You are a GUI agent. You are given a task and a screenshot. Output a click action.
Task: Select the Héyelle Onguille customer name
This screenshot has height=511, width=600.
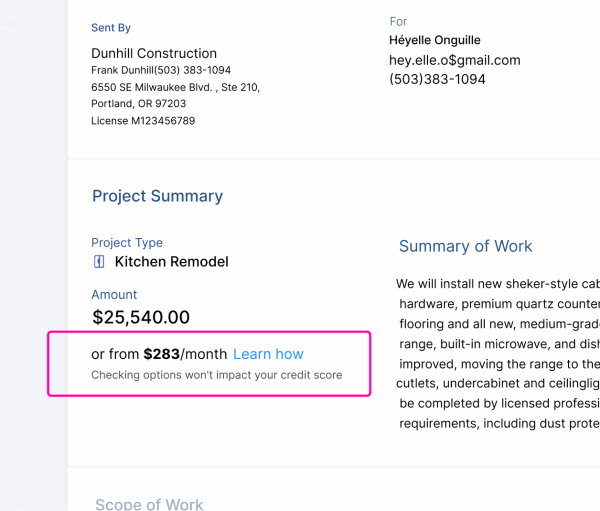pyautogui.click(x=435, y=40)
